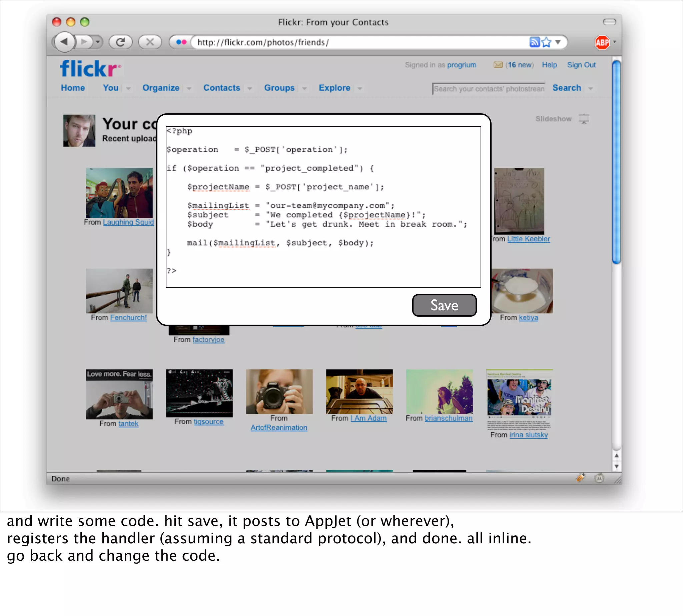The height and width of the screenshot is (616, 683).
Task: Click the toolbar toggle pill button in title bar
Action: point(609,22)
